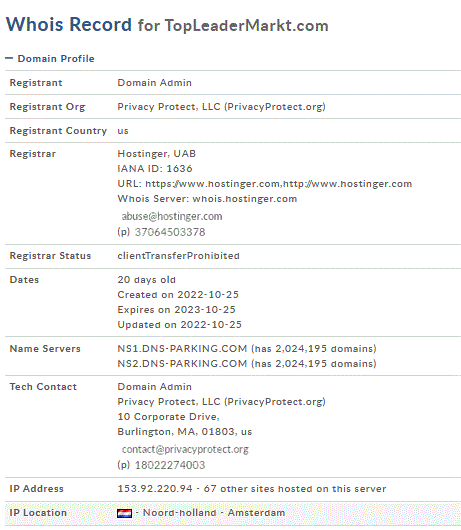The width and height of the screenshot is (461, 530).
Task: Click the Tech Contact label
Action: tap(43, 387)
